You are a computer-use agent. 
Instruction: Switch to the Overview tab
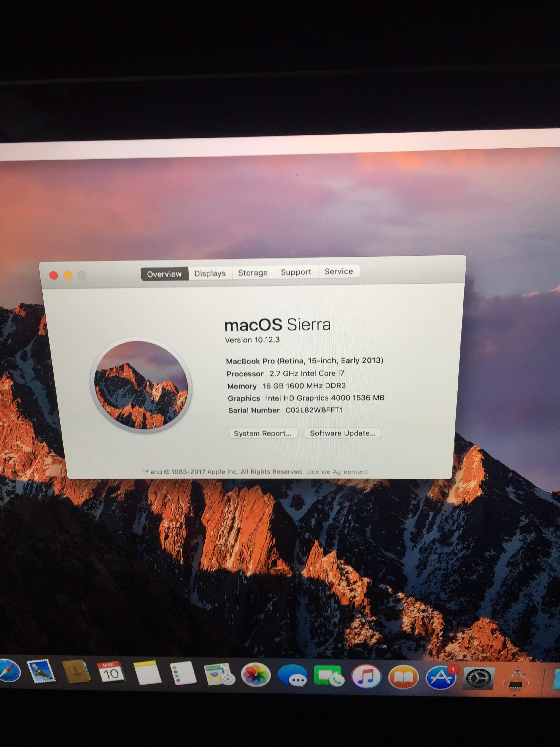164,274
